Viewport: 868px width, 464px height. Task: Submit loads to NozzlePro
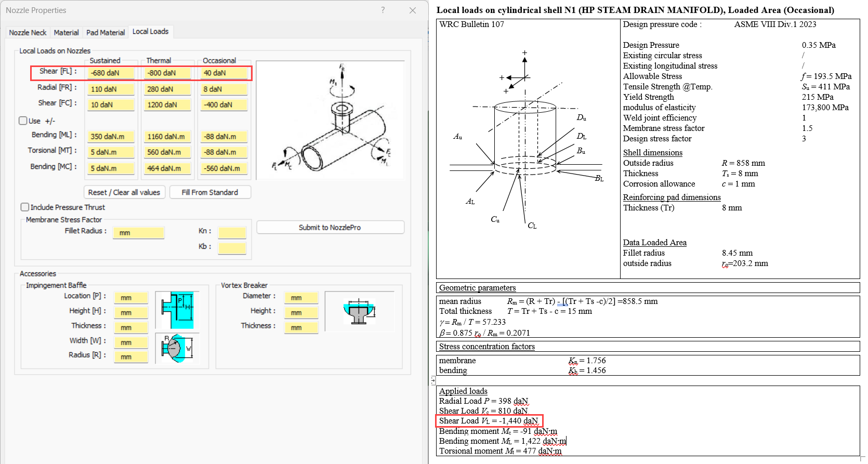[x=330, y=227]
